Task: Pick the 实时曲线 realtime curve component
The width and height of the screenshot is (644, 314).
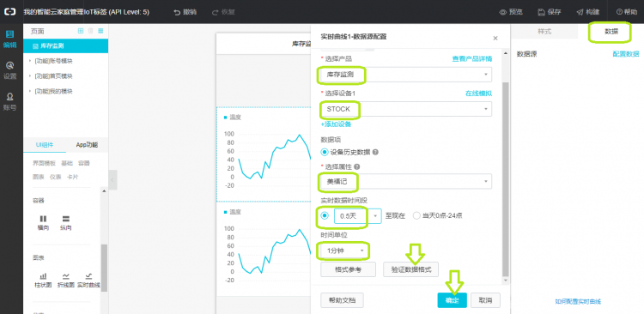Action: click(88, 280)
